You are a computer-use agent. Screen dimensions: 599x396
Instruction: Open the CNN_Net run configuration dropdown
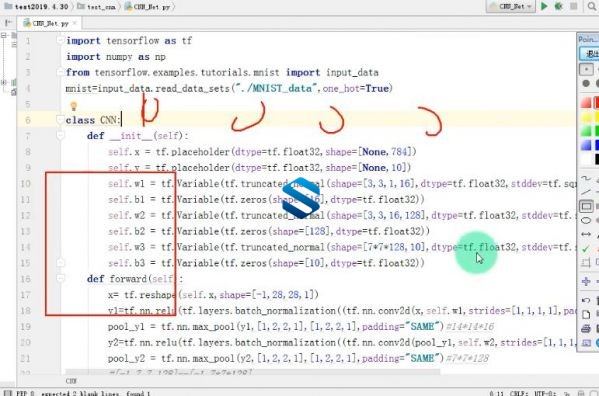pos(511,6)
